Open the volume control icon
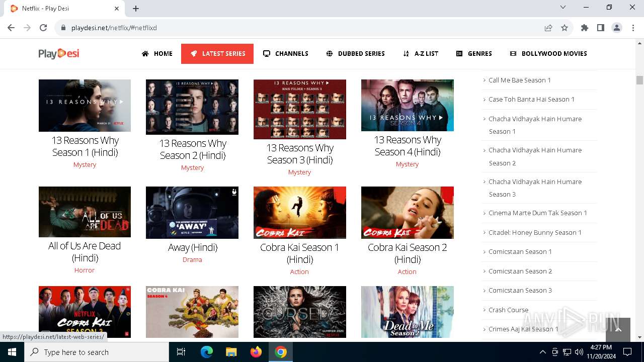 point(579,352)
